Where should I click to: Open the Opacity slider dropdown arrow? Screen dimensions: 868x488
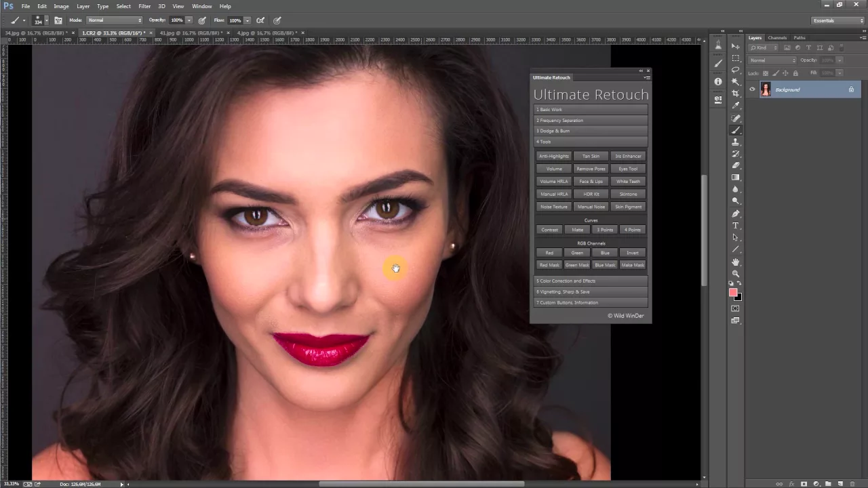[189, 20]
